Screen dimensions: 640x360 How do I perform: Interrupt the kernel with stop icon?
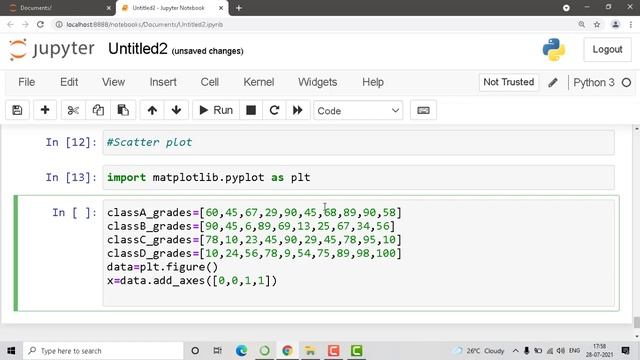(251, 110)
